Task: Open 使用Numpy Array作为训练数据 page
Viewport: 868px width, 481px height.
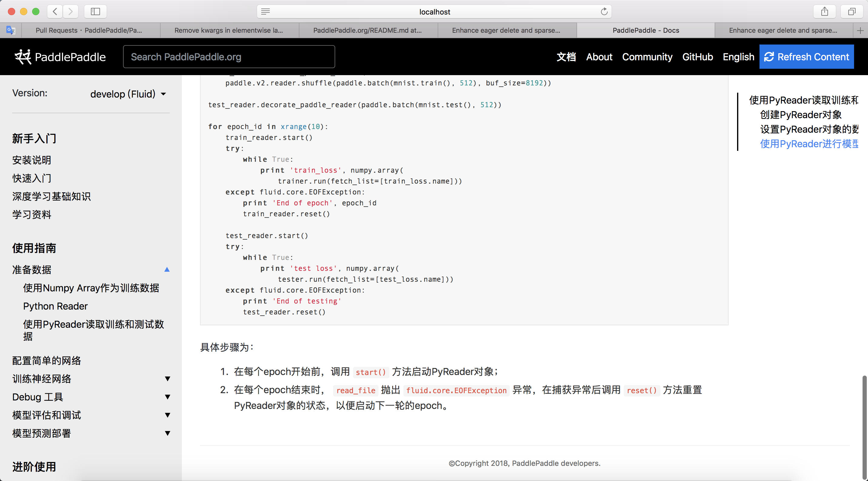Action: tap(91, 288)
